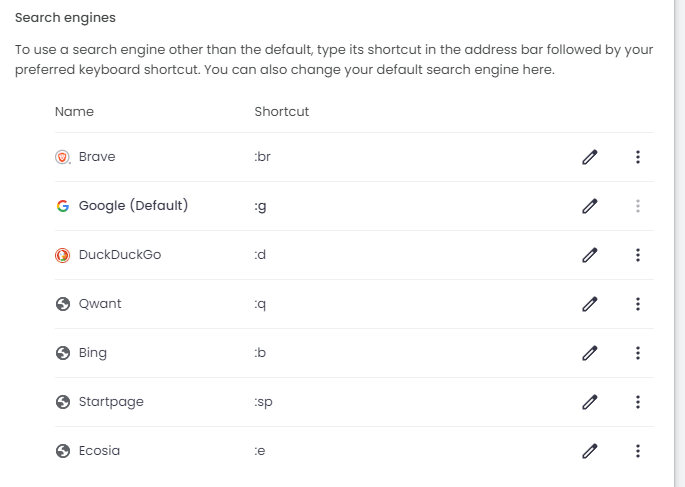Open more actions menu for Brave
This screenshot has height=487, width=685.
(638, 157)
